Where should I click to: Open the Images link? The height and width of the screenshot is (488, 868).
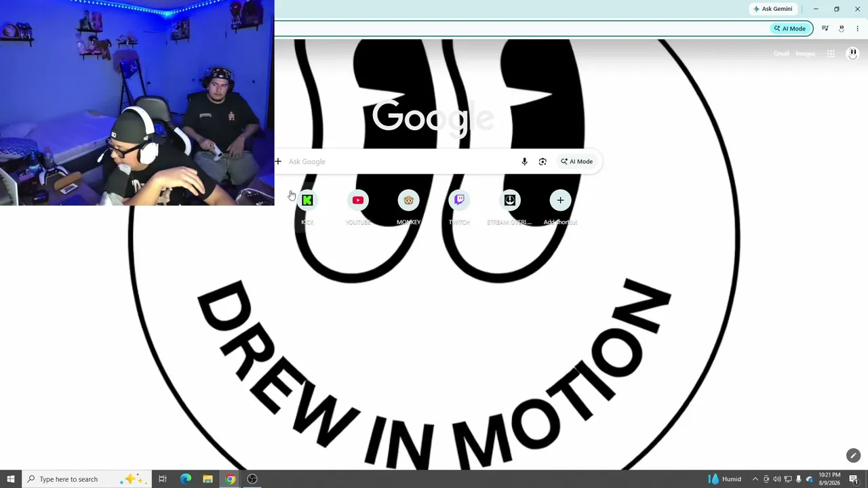806,54
